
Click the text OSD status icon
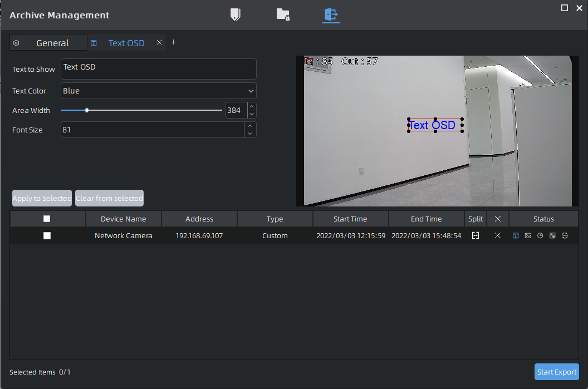coord(516,235)
